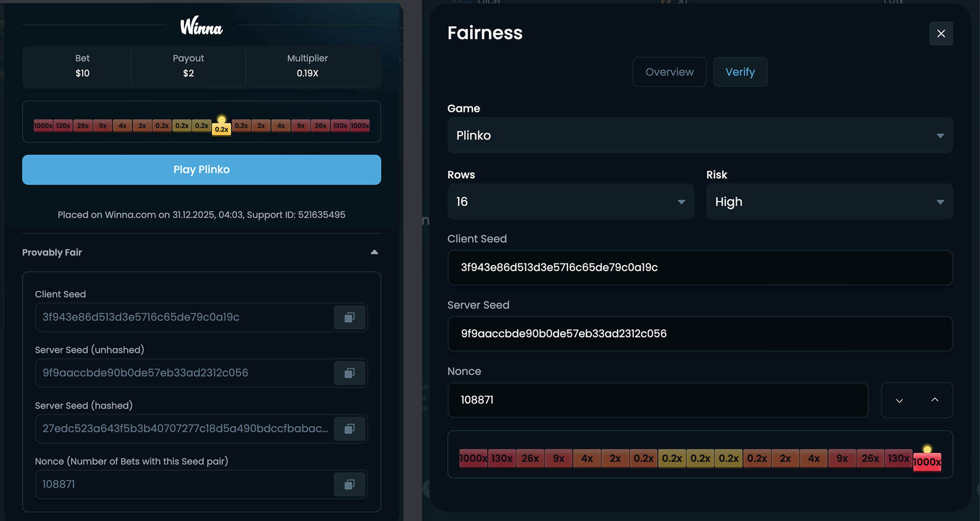Click the Fairness row's left 4x bucket
980x521 pixels.
pyautogui.click(x=587, y=458)
